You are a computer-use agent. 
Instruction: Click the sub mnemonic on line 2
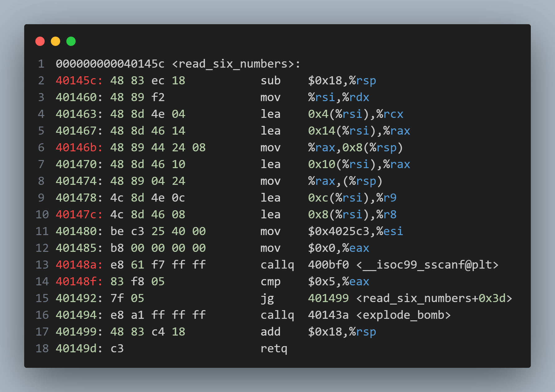(270, 81)
